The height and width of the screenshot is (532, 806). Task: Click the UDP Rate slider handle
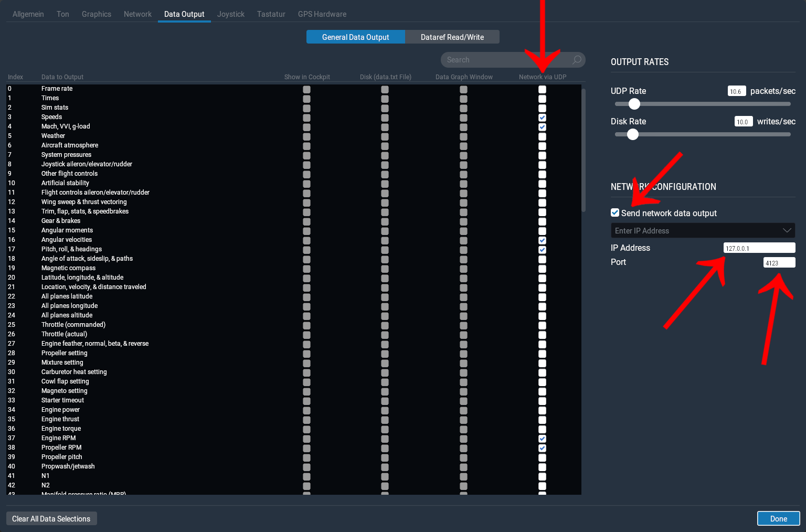click(634, 104)
